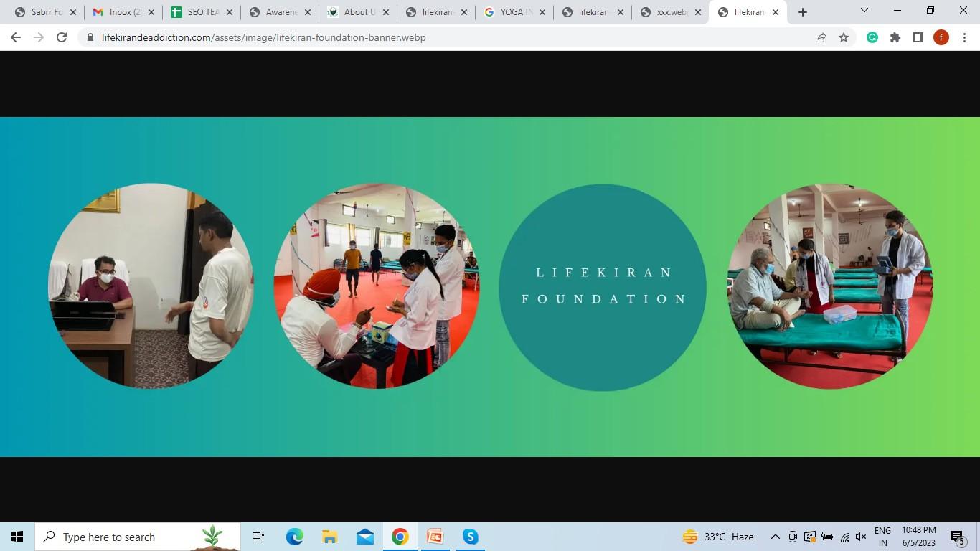Close the Sabrr Fo tab
Image resolution: width=980 pixels, height=551 pixels.
(73, 12)
